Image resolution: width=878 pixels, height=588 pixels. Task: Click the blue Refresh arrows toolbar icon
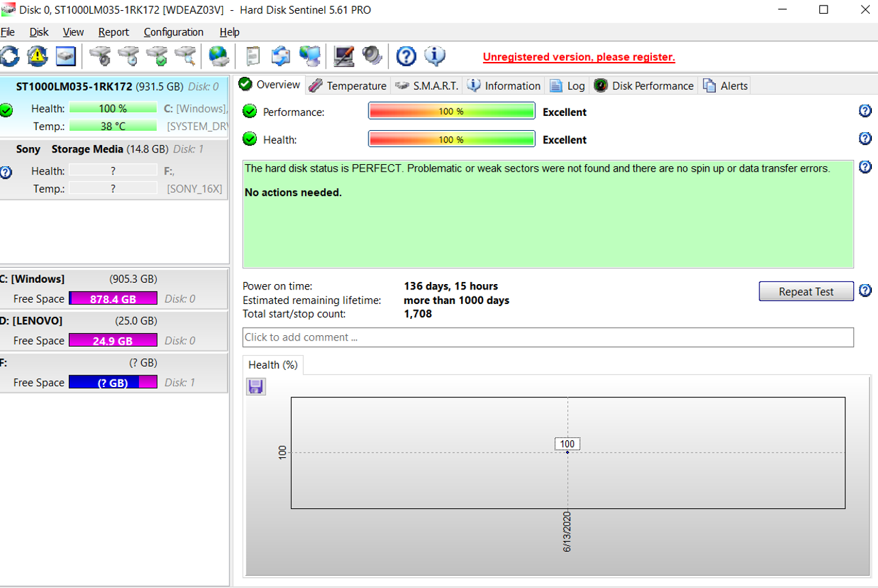click(9, 57)
